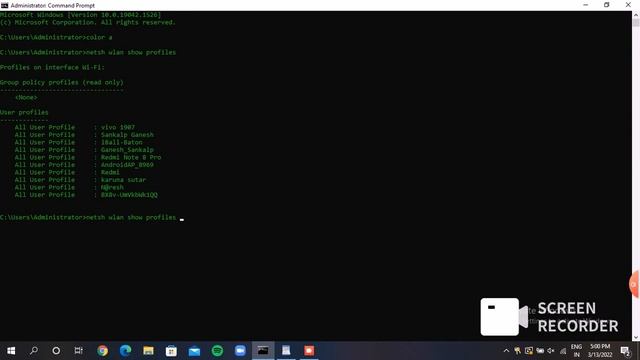Viewport: 640px width, 360px height.
Task: Open the notepad document taskbar icon
Action: point(286,351)
